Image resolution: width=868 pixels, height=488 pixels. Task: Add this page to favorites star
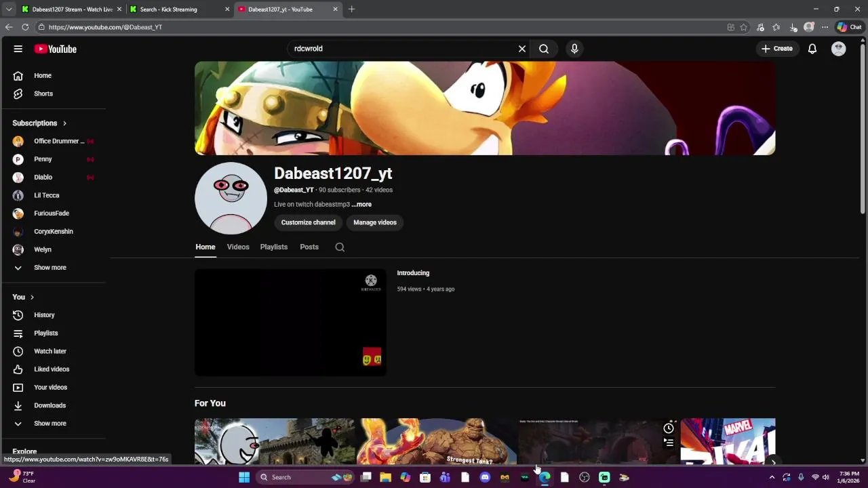click(x=744, y=27)
